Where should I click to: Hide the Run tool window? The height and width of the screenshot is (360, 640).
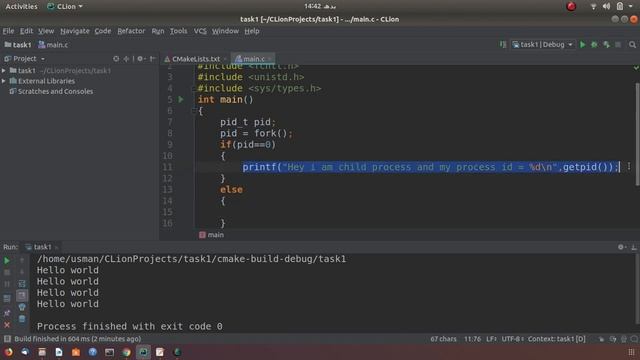click(x=633, y=247)
